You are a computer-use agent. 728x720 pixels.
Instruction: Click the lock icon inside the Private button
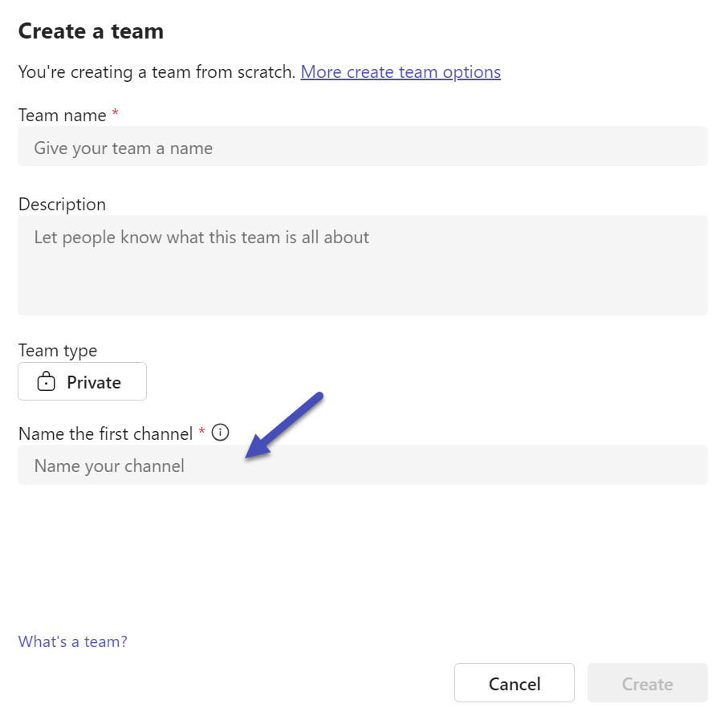tap(44, 380)
